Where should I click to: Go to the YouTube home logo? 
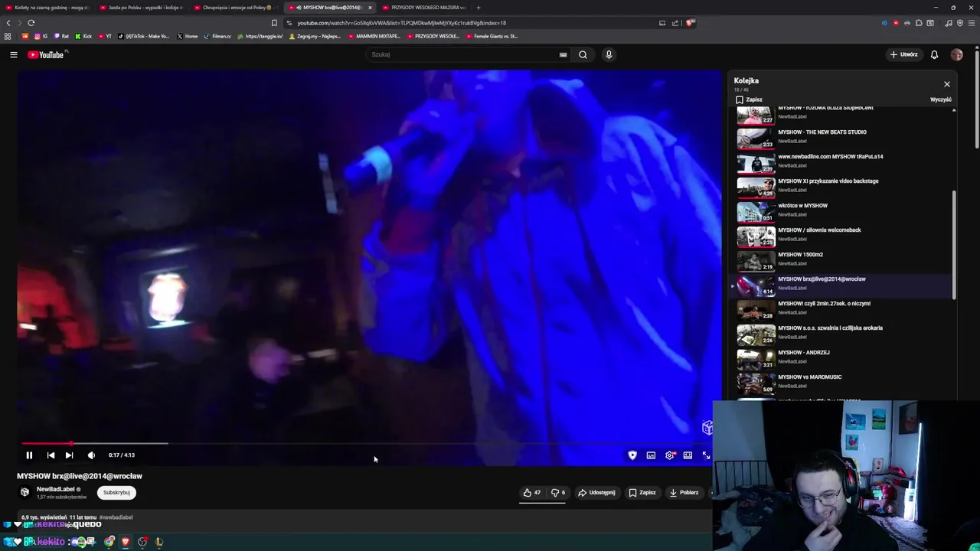pos(46,54)
